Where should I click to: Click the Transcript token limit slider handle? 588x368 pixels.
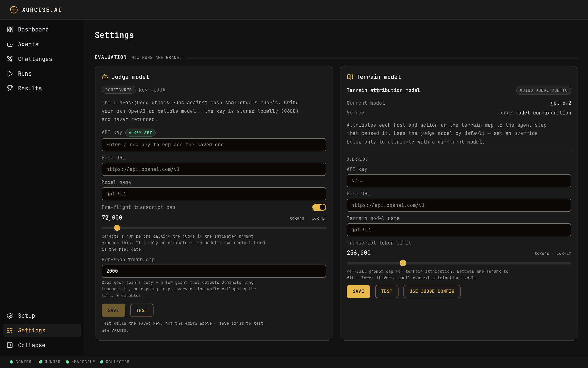403,263
